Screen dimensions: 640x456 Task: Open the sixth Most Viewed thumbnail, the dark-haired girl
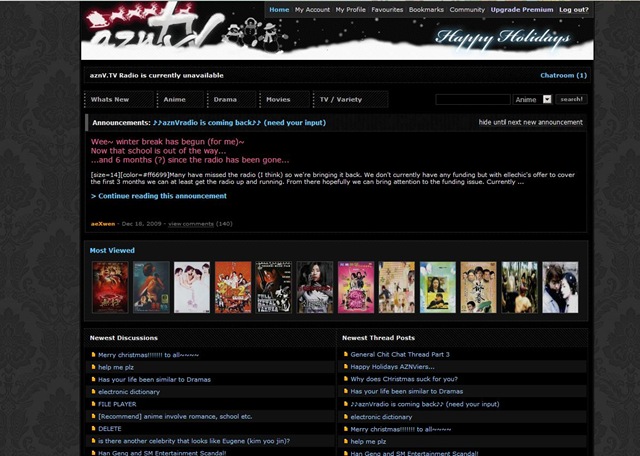click(315, 287)
